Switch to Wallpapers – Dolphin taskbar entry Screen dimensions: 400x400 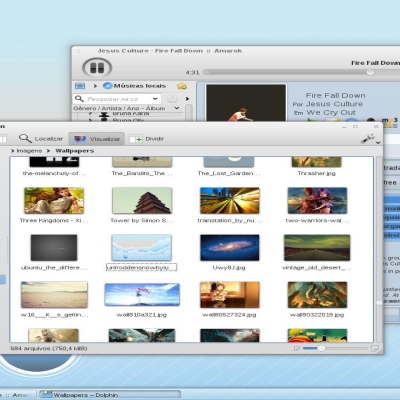point(110,395)
